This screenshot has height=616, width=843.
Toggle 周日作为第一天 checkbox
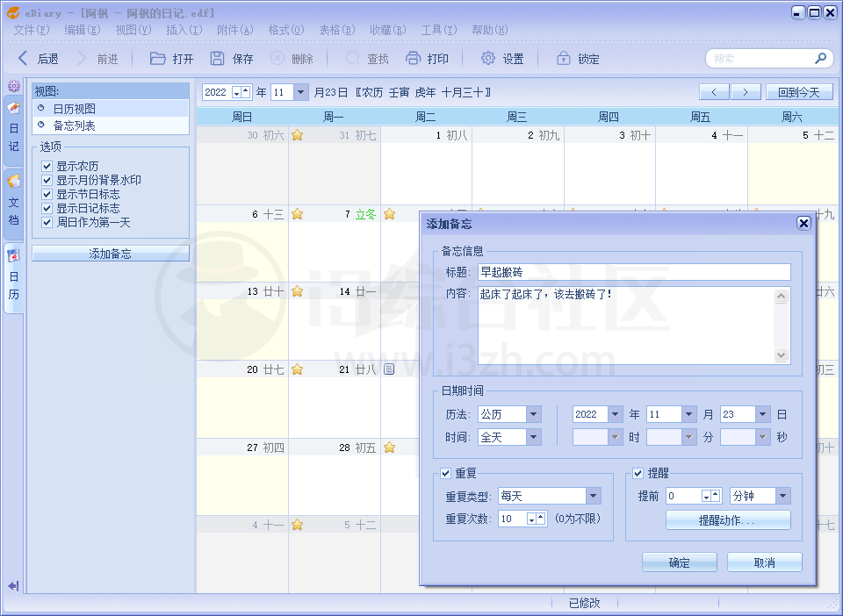coord(47,222)
